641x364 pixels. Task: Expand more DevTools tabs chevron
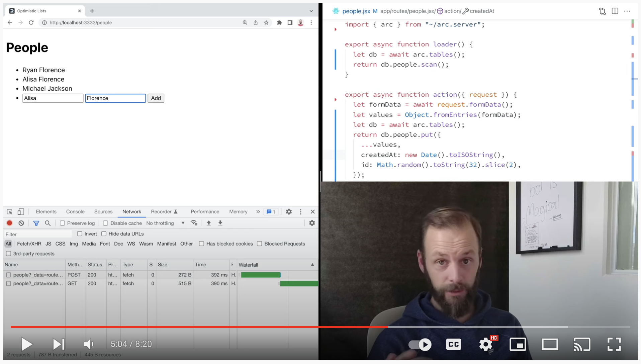click(x=258, y=212)
